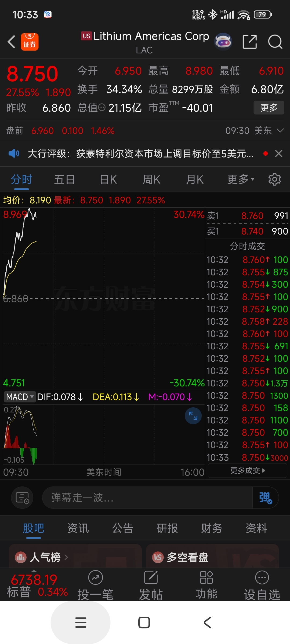The image size is (290, 644).
Task: Open the 资讯 news tab
Action: (78, 528)
